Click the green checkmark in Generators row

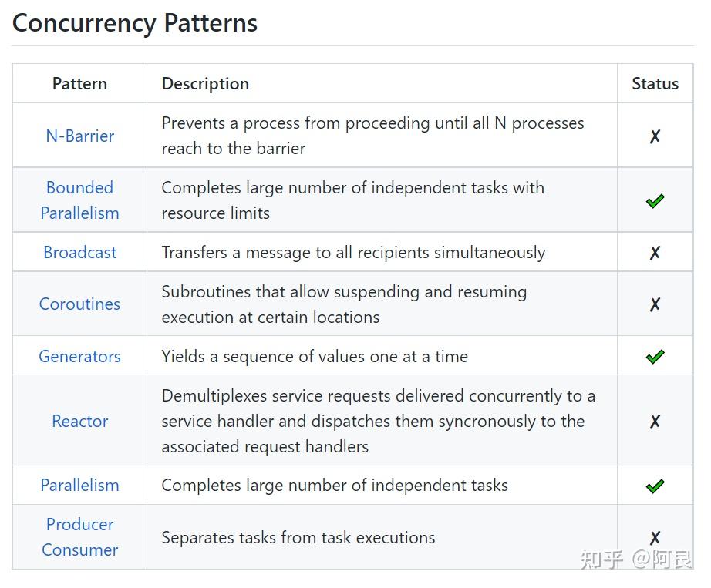tap(655, 357)
